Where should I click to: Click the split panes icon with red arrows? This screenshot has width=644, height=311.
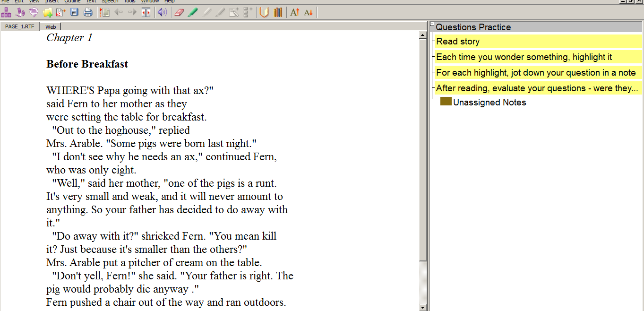pyautogui.click(x=146, y=12)
